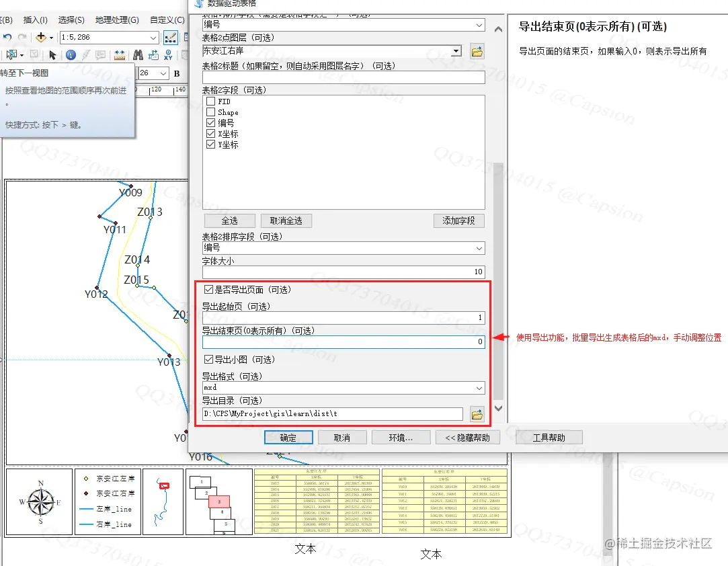Open the map scale 1:5,286 dropdown
Image resolution: width=728 pixels, height=566 pixels.
[153, 38]
